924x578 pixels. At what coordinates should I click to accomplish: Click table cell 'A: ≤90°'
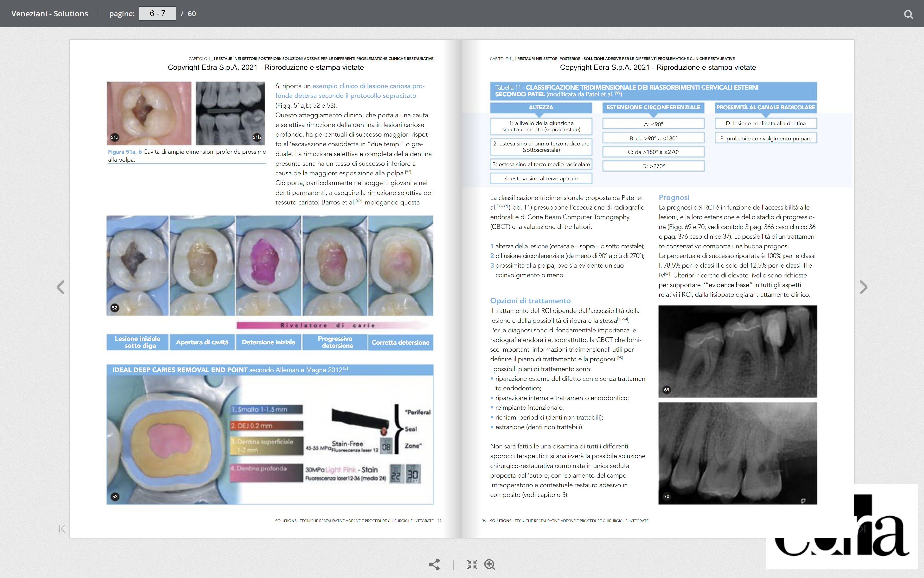point(653,124)
